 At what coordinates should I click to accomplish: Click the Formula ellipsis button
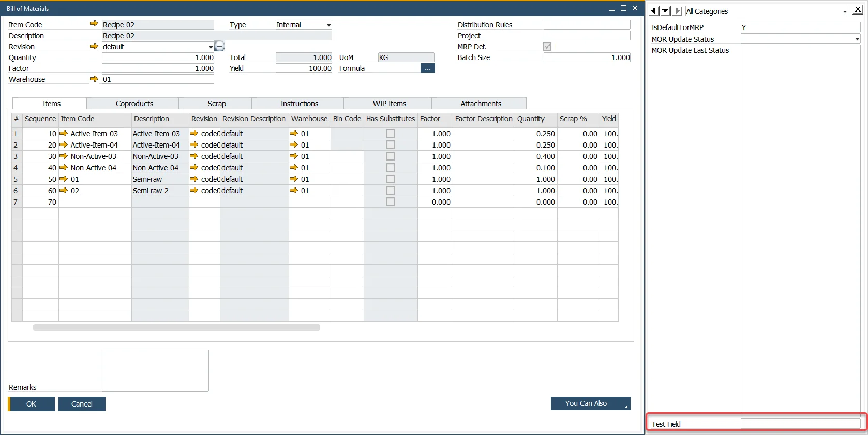coord(427,68)
